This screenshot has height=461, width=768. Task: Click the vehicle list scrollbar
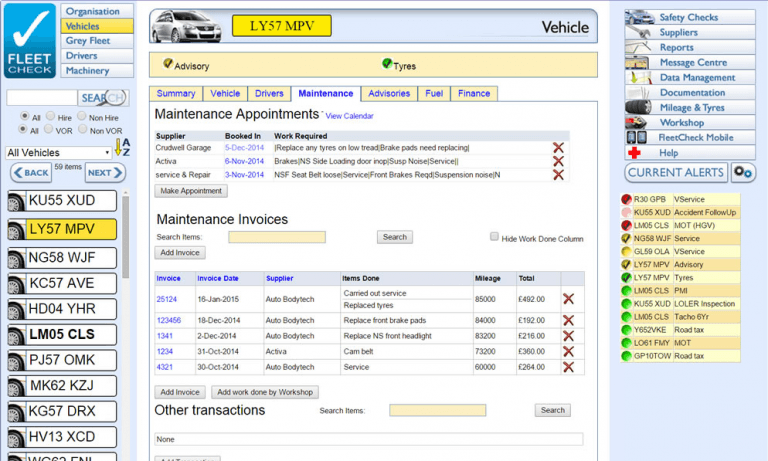[x=125, y=238]
